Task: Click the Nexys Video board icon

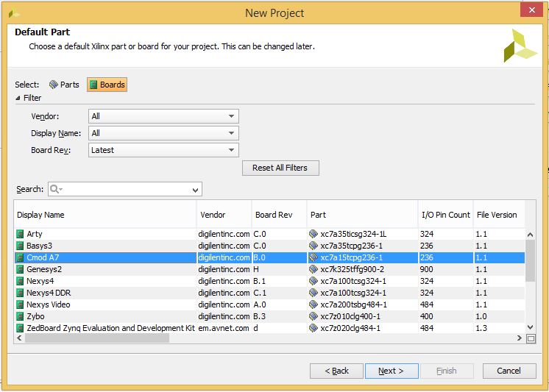Action: pos(20,304)
